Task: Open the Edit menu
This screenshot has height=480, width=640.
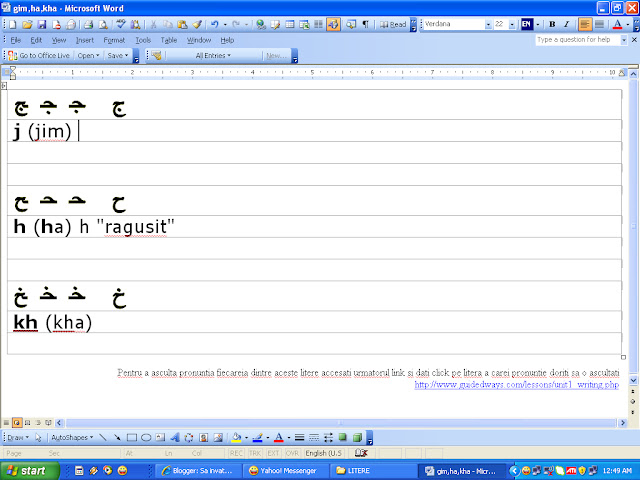Action: pos(36,40)
